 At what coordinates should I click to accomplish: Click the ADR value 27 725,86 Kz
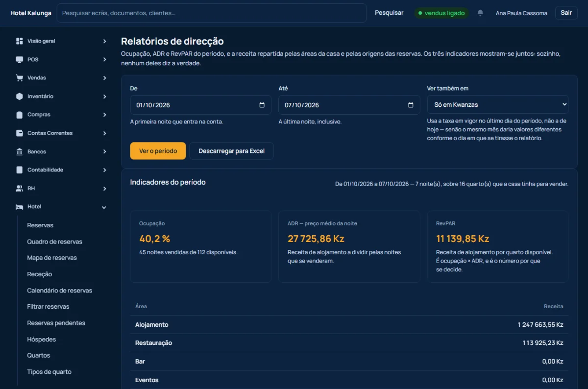pos(316,239)
